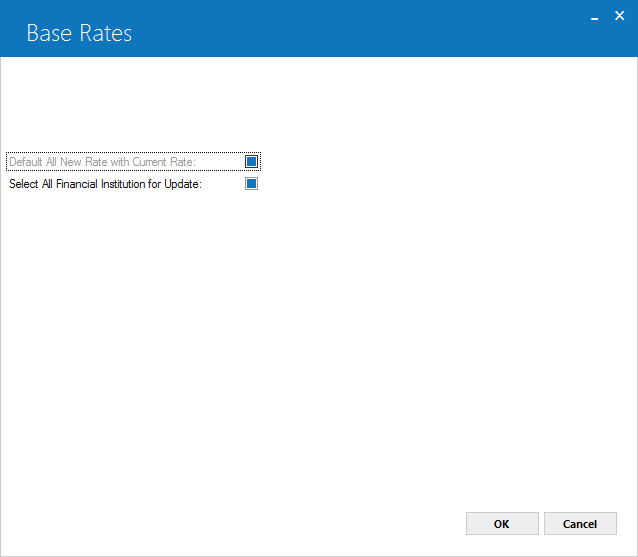
Task: Uncheck selecting all financial institutions for update
Action: click(x=251, y=183)
